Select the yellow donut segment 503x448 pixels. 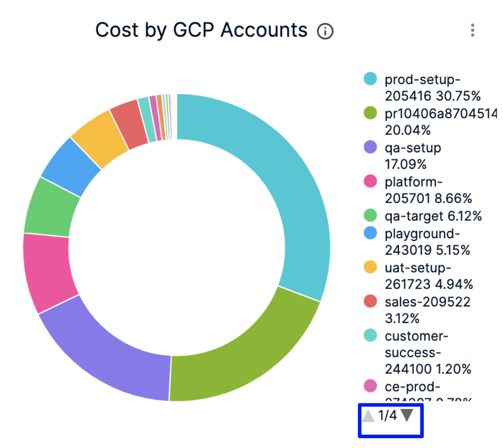tap(99, 138)
